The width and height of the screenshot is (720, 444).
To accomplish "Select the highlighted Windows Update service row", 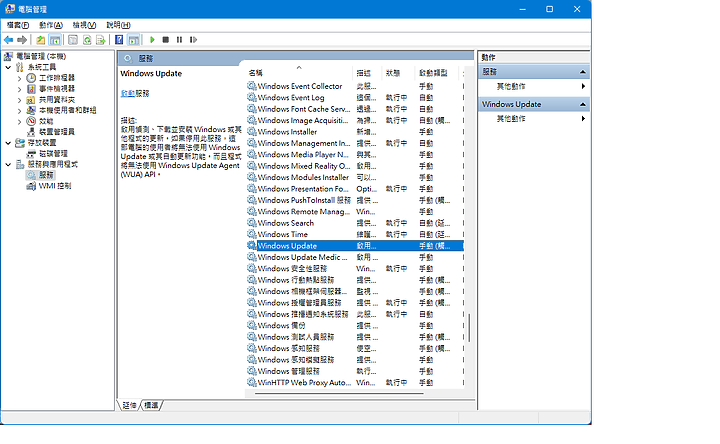I will point(355,246).
